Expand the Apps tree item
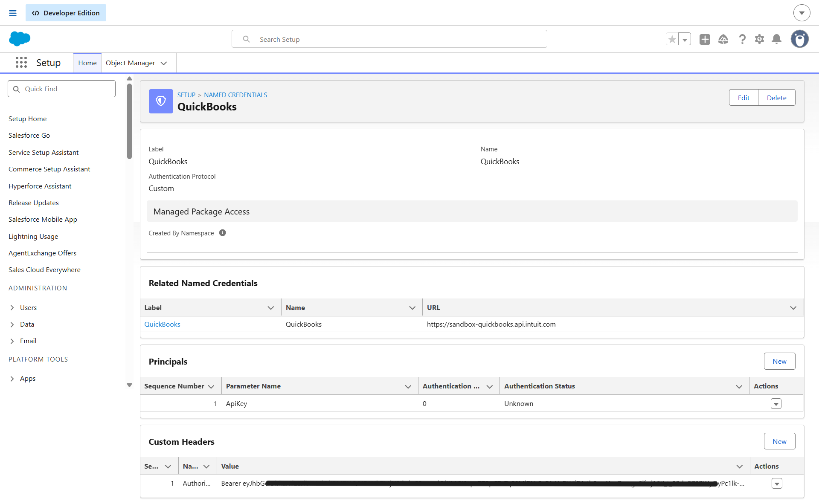 point(12,379)
